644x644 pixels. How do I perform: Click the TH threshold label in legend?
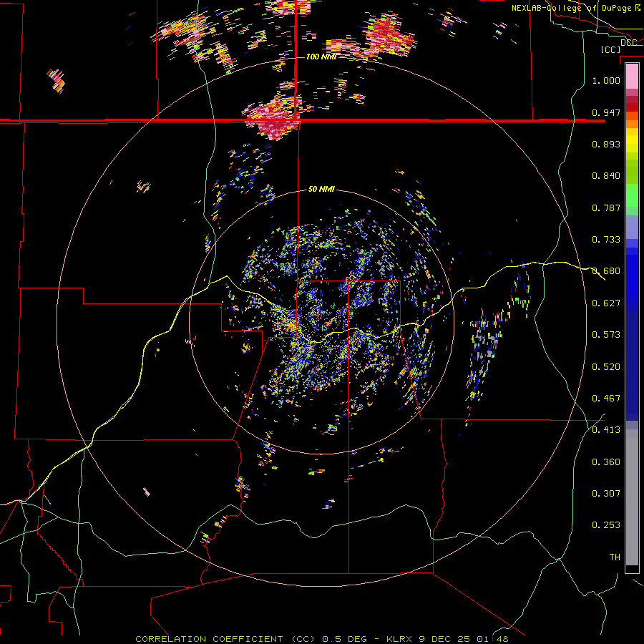coord(615,557)
